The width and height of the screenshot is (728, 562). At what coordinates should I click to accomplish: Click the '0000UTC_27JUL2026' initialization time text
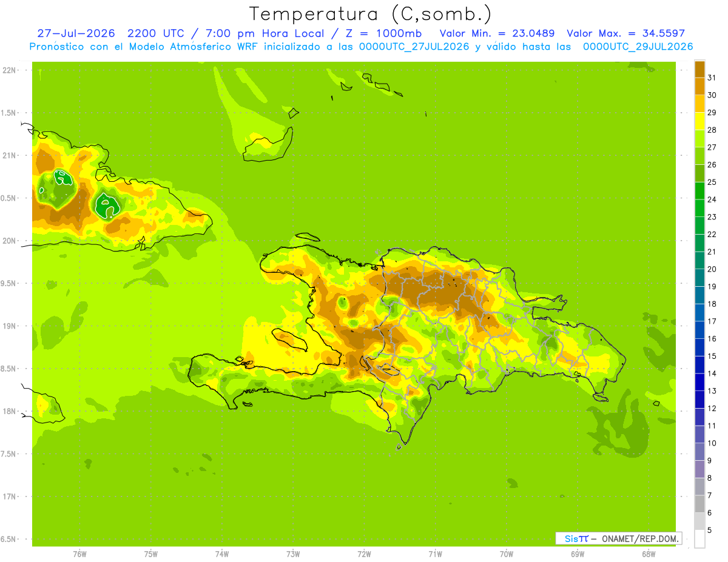coord(414,47)
